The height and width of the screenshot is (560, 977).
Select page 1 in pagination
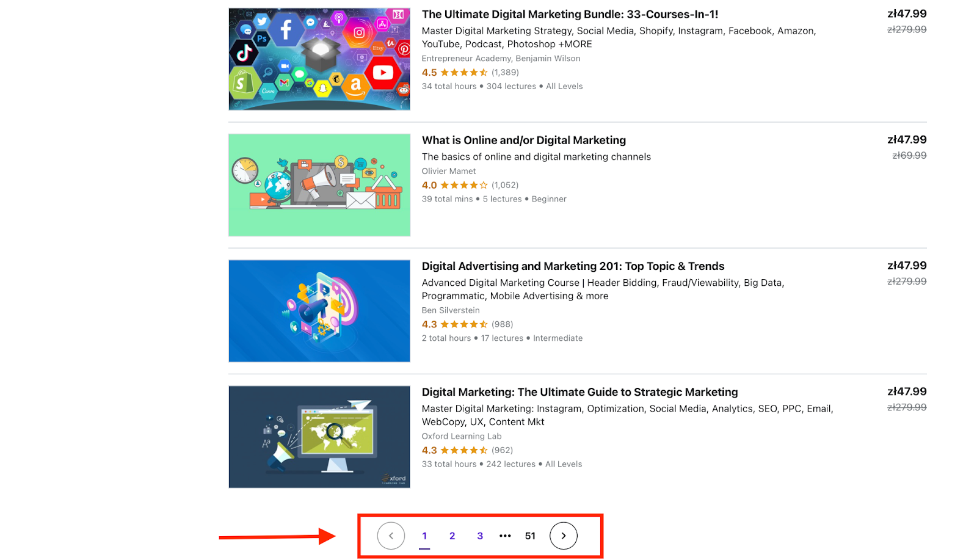coord(424,536)
